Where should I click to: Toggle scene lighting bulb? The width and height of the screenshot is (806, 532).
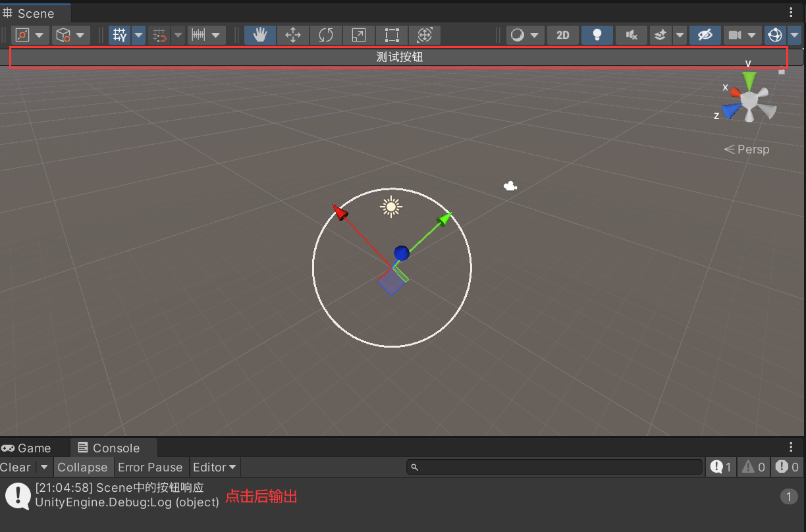tap(597, 35)
